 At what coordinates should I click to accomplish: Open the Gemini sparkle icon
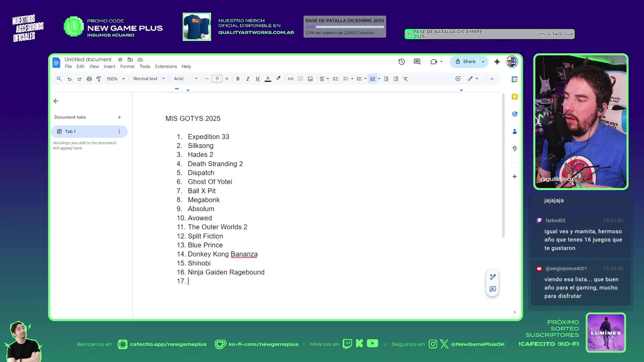pos(497,62)
